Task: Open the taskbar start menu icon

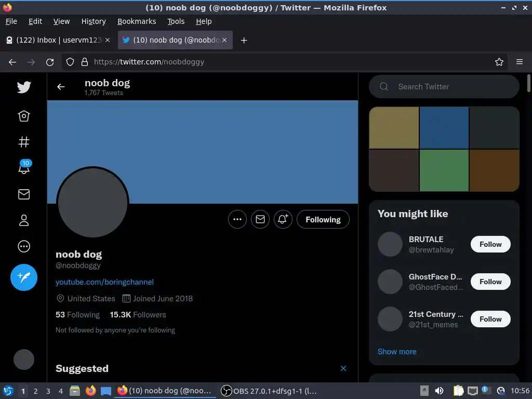Action: coord(8,391)
